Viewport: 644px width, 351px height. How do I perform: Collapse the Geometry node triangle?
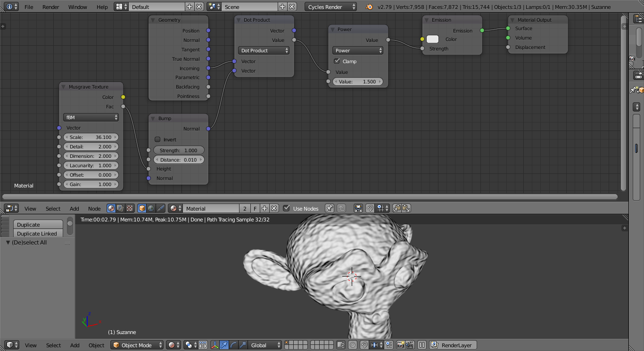153,20
